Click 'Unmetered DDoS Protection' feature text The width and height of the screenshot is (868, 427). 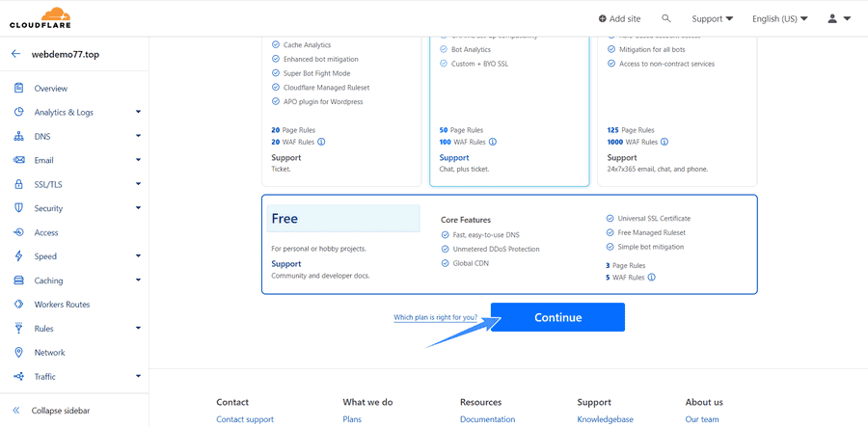pyautogui.click(x=496, y=249)
